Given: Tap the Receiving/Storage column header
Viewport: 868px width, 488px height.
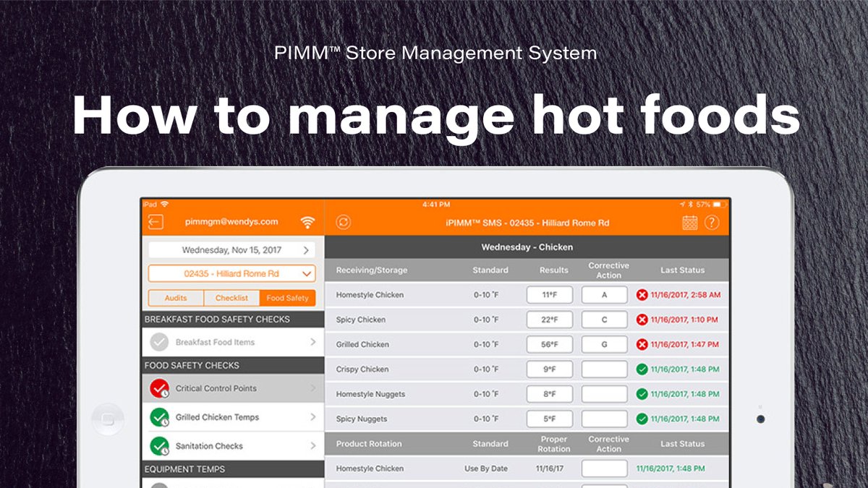Looking at the screenshot, I should click(372, 270).
